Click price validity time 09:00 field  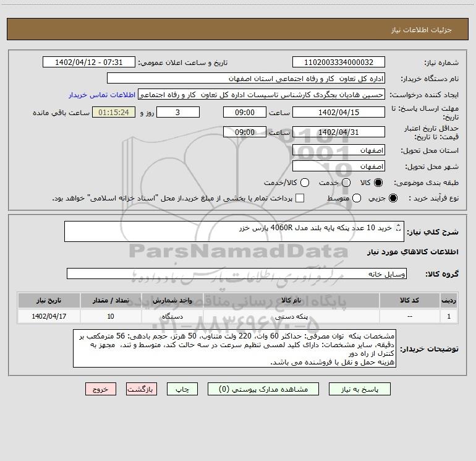pyautogui.click(x=245, y=132)
